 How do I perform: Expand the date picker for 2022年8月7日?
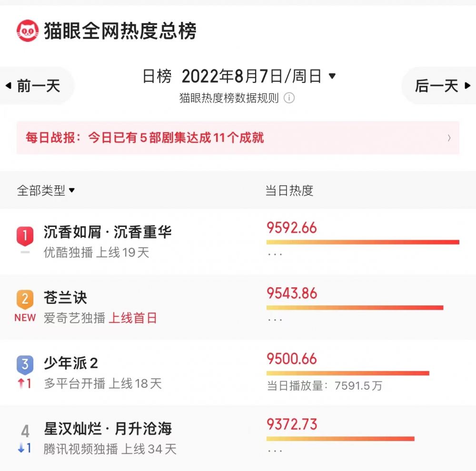(x=332, y=76)
